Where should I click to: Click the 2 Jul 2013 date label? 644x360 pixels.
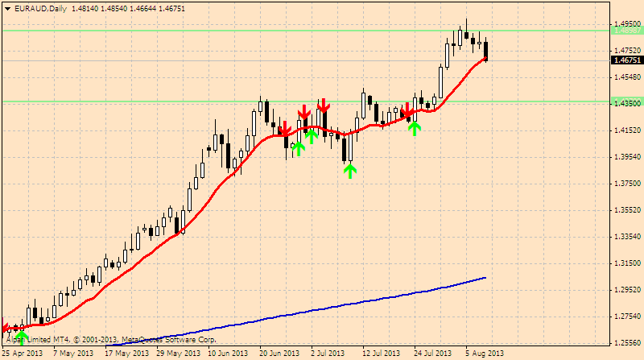[328, 354]
